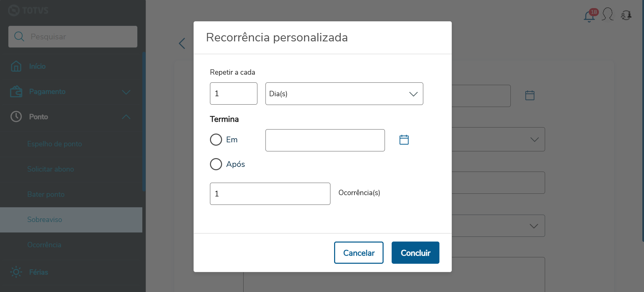
Task: Collapse the Ponto menu section
Action: click(x=126, y=117)
